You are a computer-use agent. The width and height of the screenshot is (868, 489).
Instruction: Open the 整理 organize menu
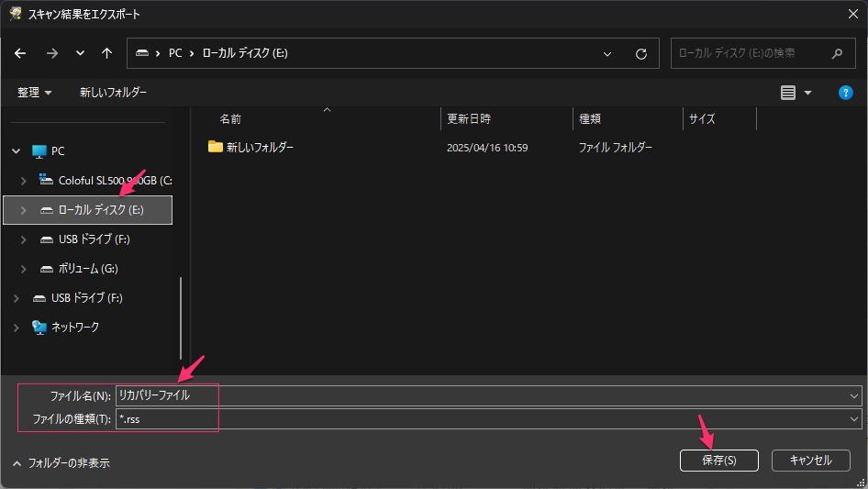pos(34,93)
